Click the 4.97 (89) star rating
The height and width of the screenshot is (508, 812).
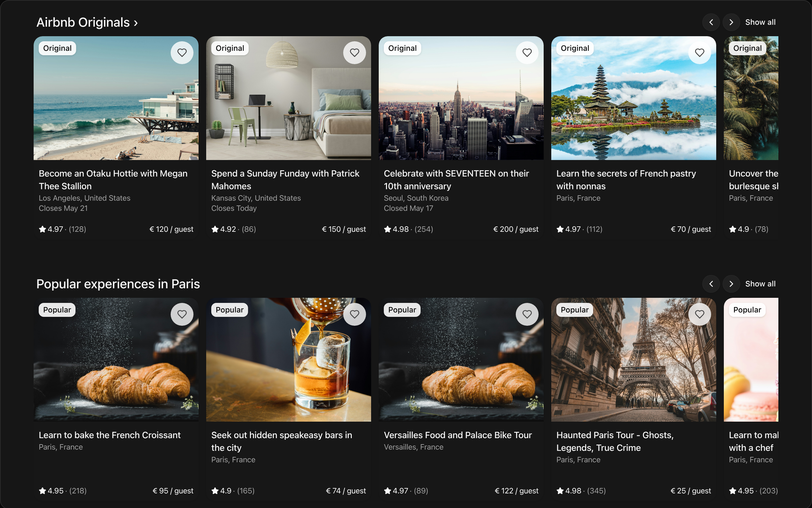pos(406,491)
